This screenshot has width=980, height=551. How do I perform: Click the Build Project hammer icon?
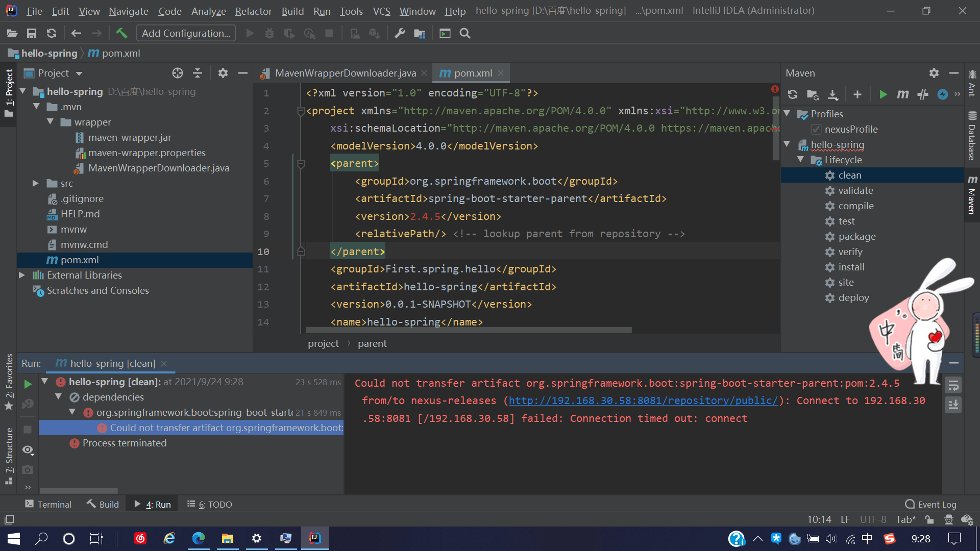click(121, 33)
